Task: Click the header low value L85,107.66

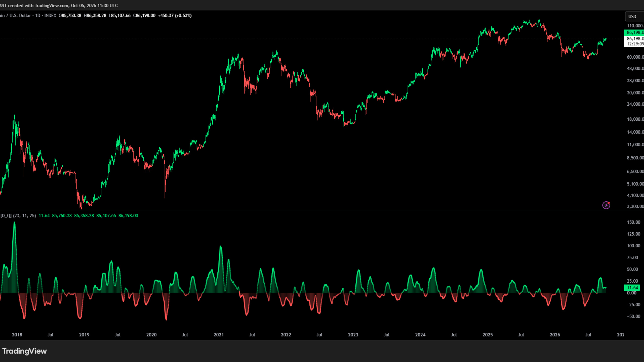Action: tap(120, 16)
